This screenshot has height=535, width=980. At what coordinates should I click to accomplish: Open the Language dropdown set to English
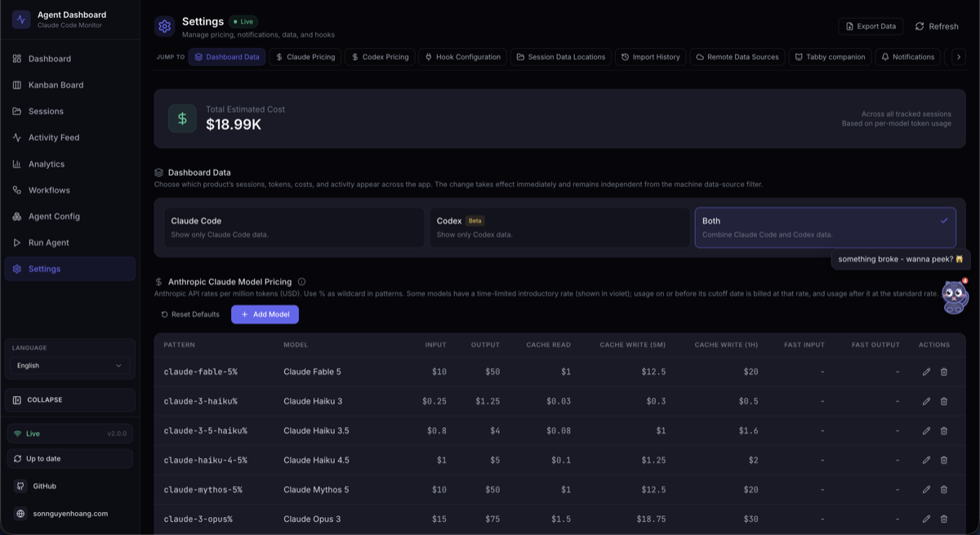tap(69, 365)
